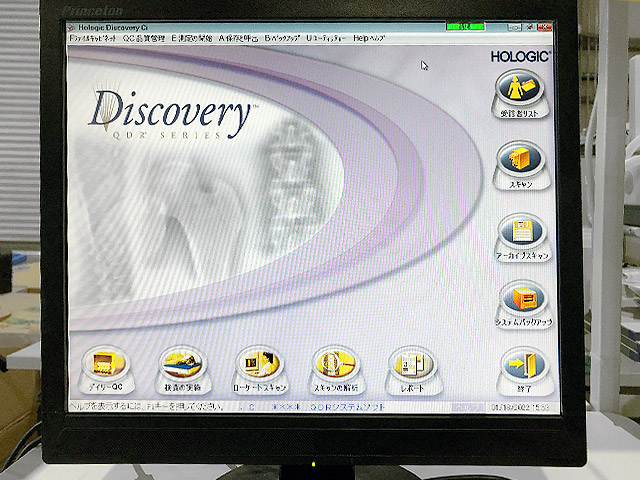Close the Hologic Discovery window
The width and height of the screenshot is (640, 480).
(544, 27)
